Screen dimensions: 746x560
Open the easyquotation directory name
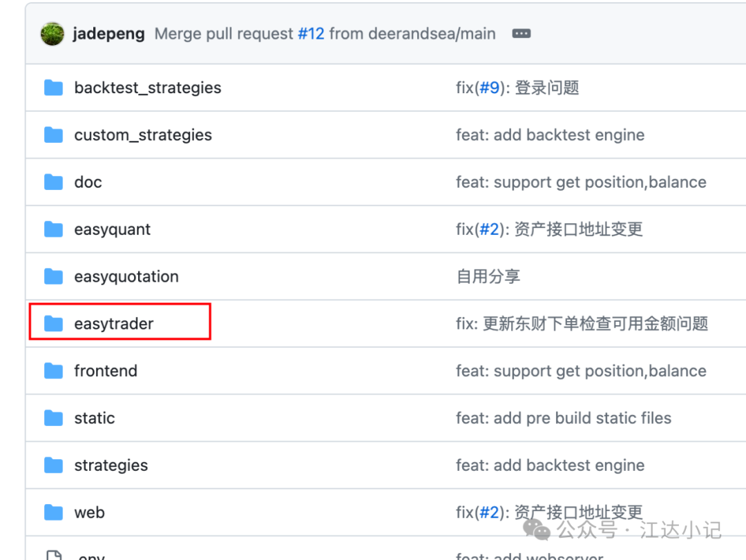[126, 277]
